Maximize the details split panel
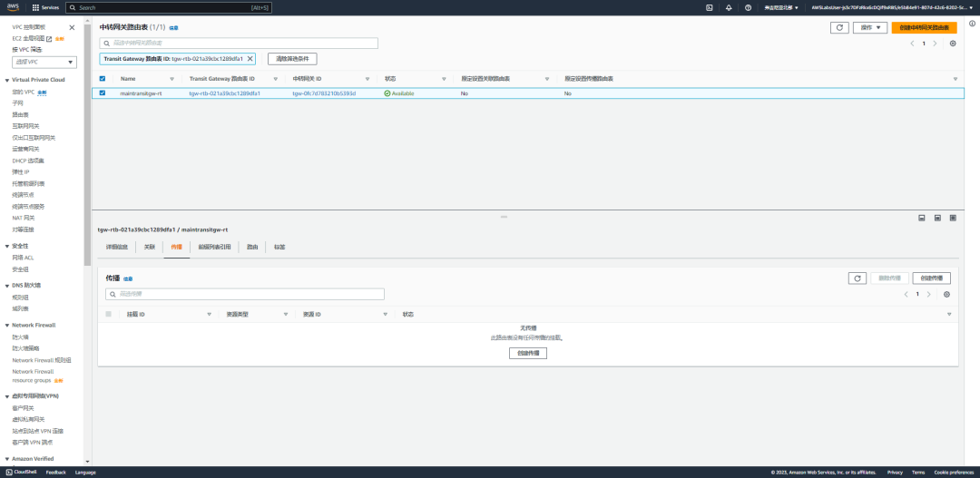980x478 pixels. [x=953, y=218]
